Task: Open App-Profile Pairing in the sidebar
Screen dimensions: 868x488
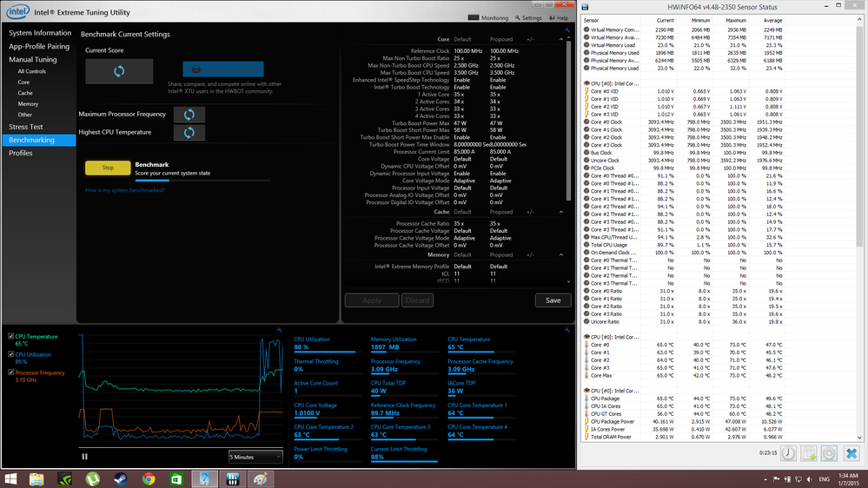Action: [39, 47]
